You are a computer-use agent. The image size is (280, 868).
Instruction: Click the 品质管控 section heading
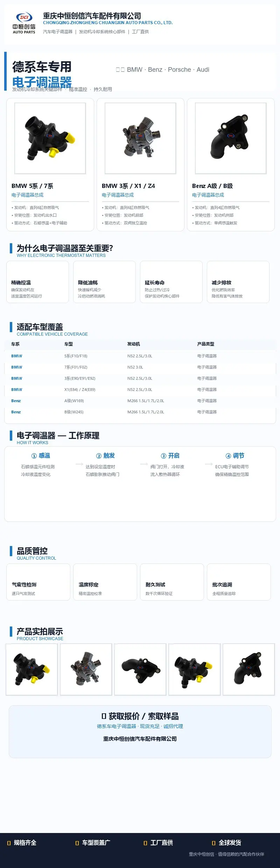[32, 551]
